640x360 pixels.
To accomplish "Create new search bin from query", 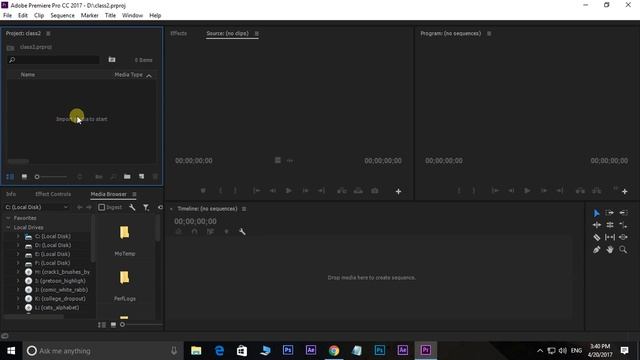I will click(112, 60).
